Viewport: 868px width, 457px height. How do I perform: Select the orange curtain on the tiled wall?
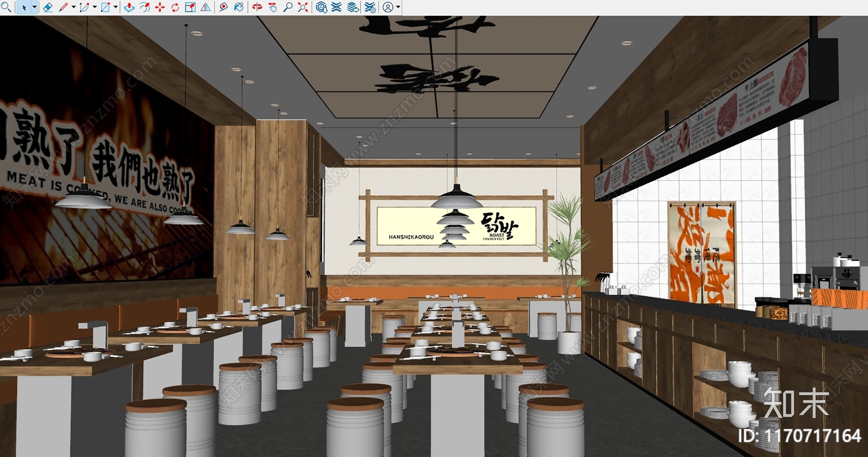tap(702, 255)
